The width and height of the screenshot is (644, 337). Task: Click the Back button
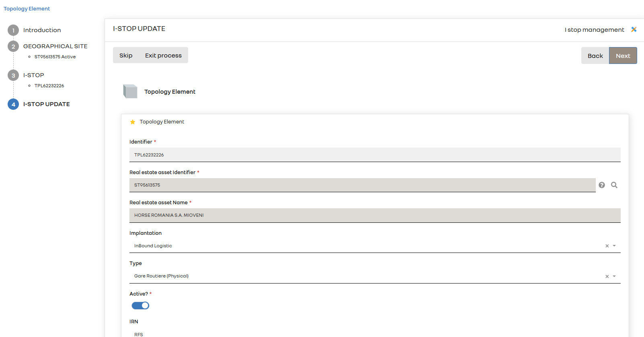[x=595, y=56]
